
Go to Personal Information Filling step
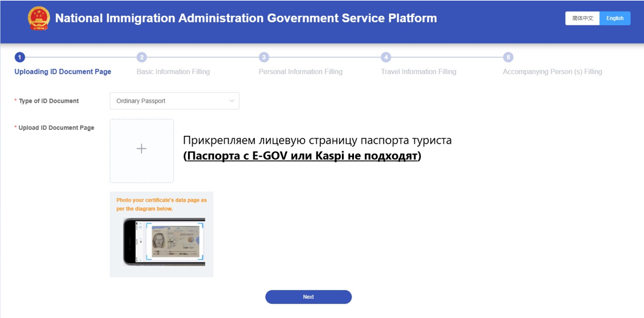coord(300,72)
